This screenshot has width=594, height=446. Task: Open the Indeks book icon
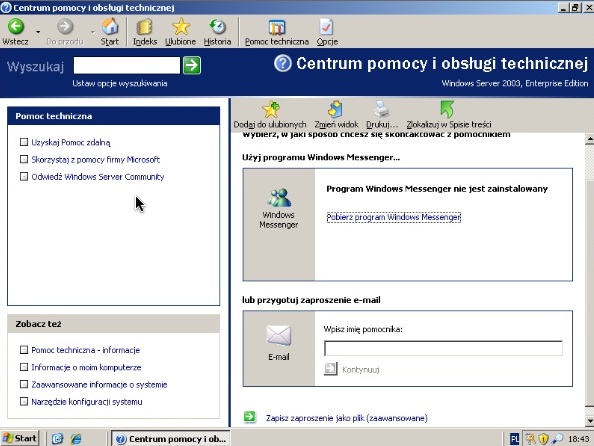pyautogui.click(x=145, y=32)
